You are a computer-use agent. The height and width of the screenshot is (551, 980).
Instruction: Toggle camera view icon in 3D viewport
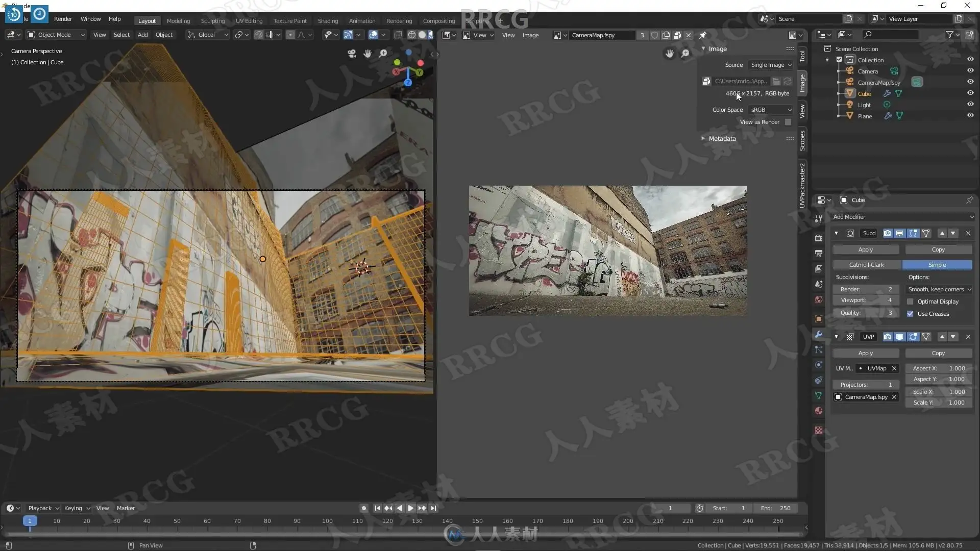pyautogui.click(x=352, y=54)
